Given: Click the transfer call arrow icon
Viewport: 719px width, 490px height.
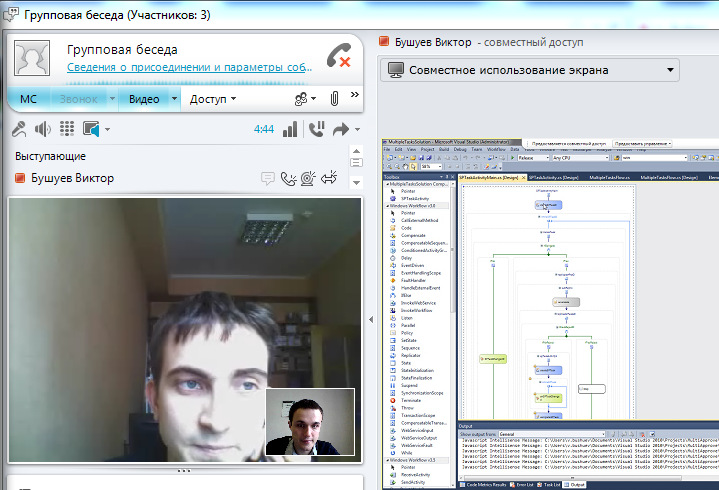Looking at the screenshot, I should point(341,129).
